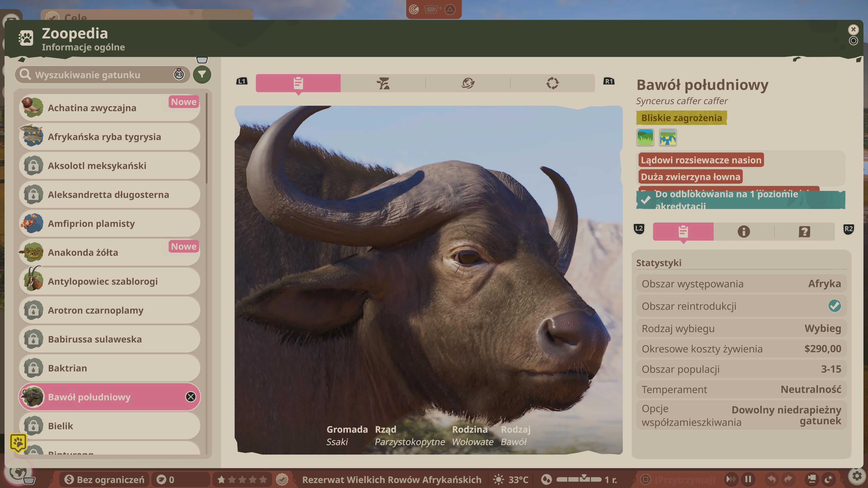
Task: Select the clipboard general info tab
Action: (x=298, y=83)
